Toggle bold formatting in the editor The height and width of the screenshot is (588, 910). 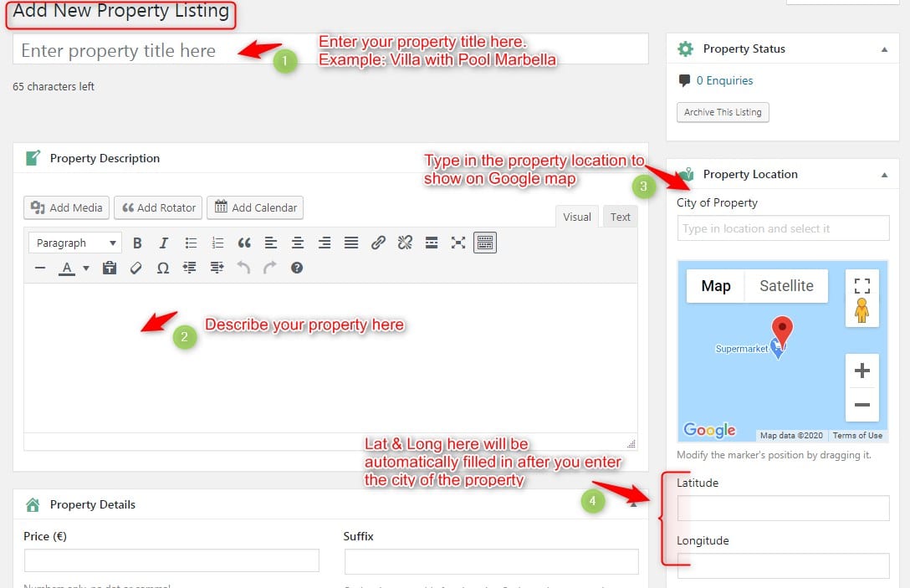(137, 243)
